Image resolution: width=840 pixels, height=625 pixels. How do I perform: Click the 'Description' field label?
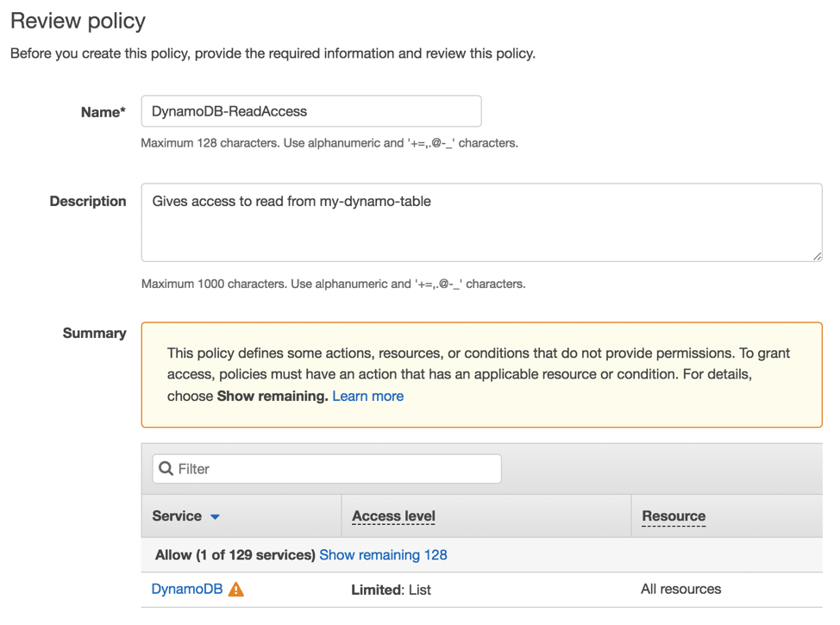[x=88, y=202]
